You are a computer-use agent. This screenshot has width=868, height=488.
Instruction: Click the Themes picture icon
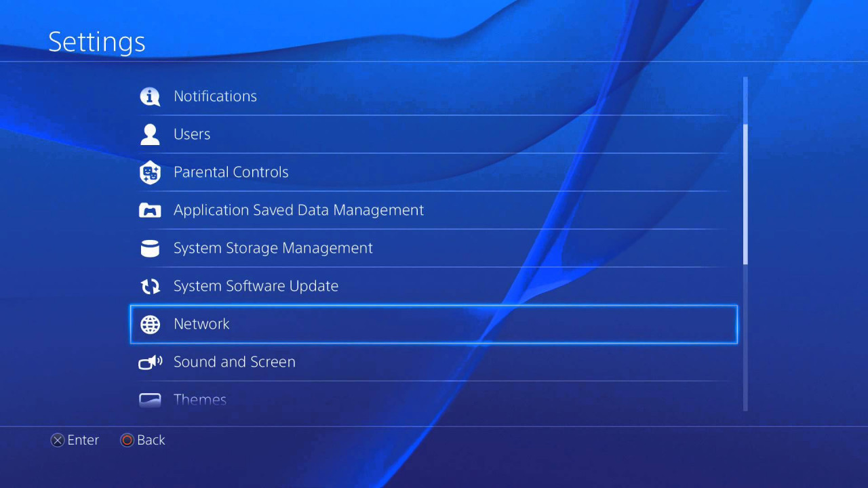coord(150,400)
